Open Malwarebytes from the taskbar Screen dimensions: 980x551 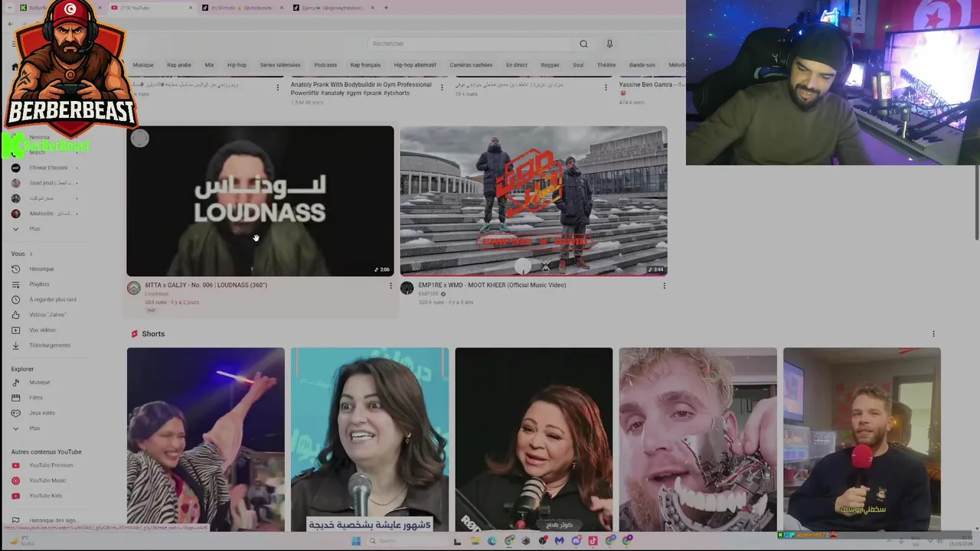coord(559,540)
